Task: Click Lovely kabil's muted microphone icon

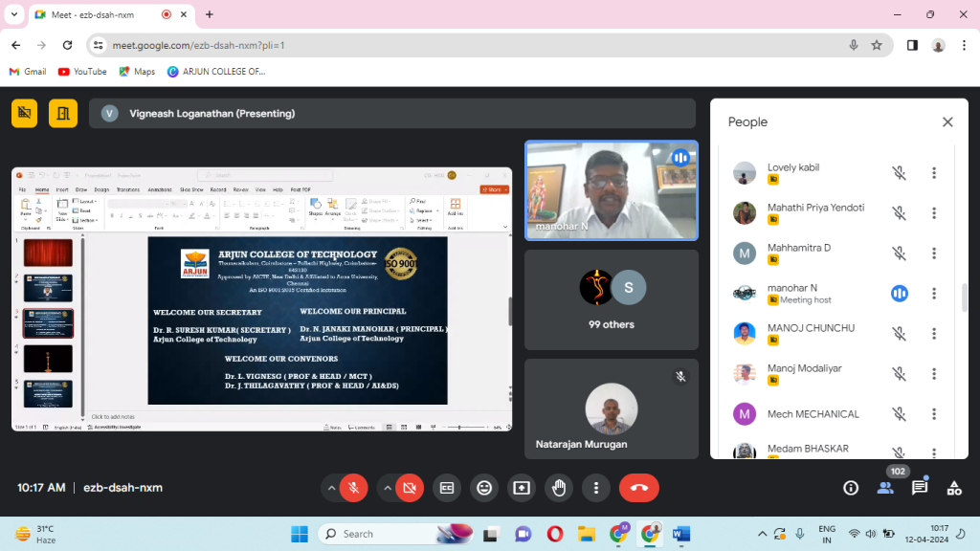Action: (x=900, y=173)
